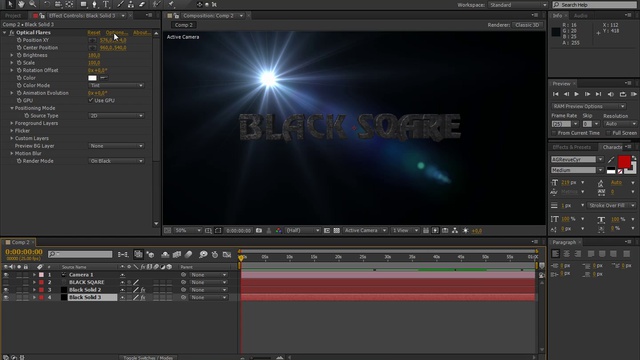640x360 pixels.
Task: Toggle Brightness stopwatch keyframing
Action: (19, 55)
